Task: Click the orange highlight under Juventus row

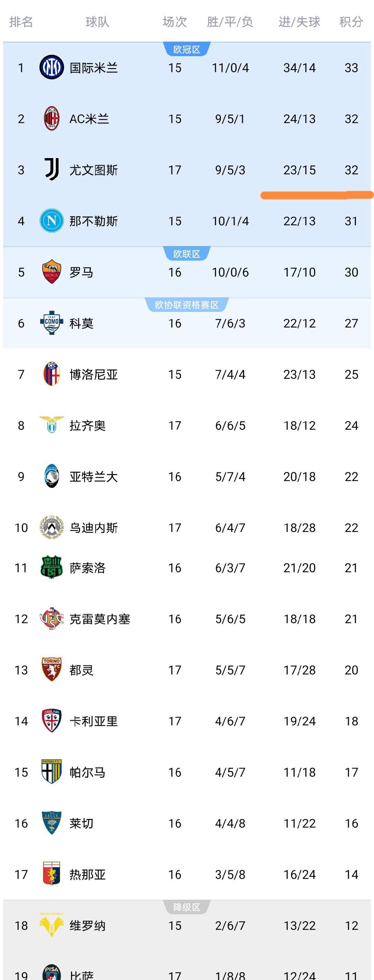Action: coord(317,195)
